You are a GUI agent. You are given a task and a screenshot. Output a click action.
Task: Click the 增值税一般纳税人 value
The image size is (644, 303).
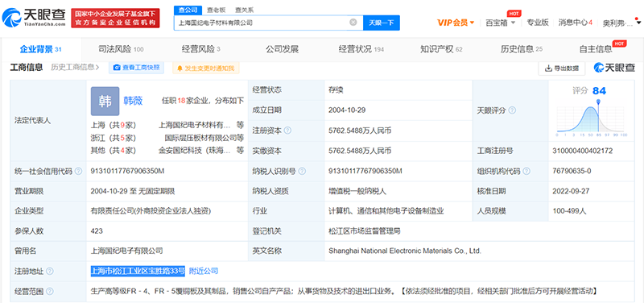pos(357,191)
